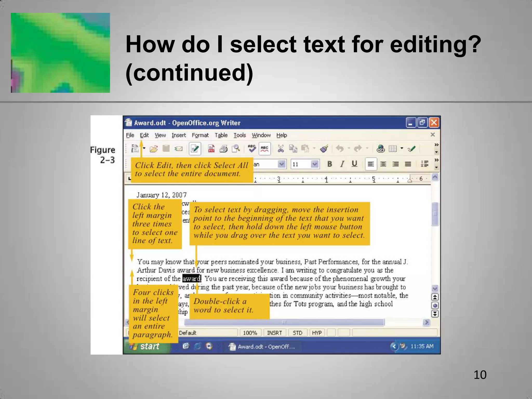Screen dimensions: 532x399
Task: Open the Redo history dropdown arrow
Action: tap(367, 149)
